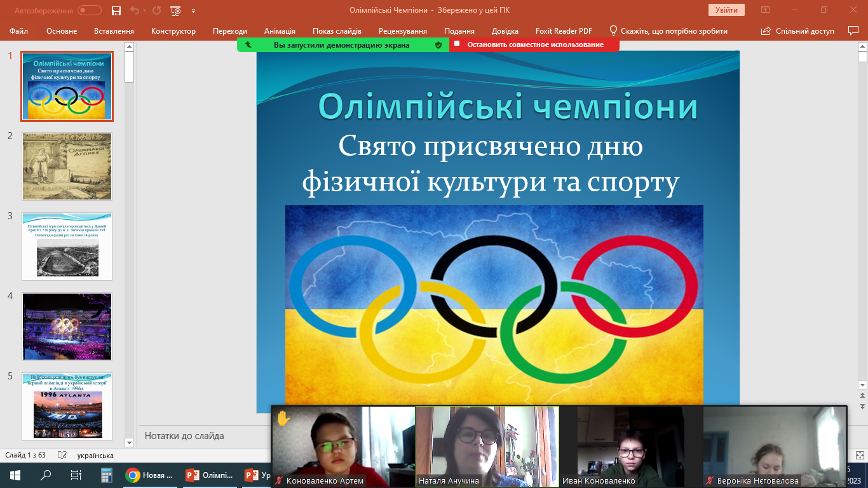Viewport: 868px width, 488px height.
Task: Switch to the Показ слайдів tab
Action: (x=337, y=30)
